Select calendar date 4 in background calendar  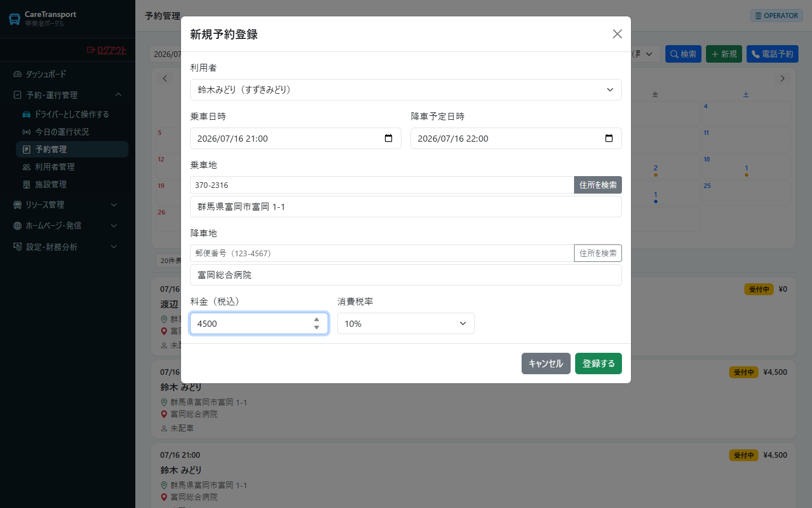(x=746, y=113)
